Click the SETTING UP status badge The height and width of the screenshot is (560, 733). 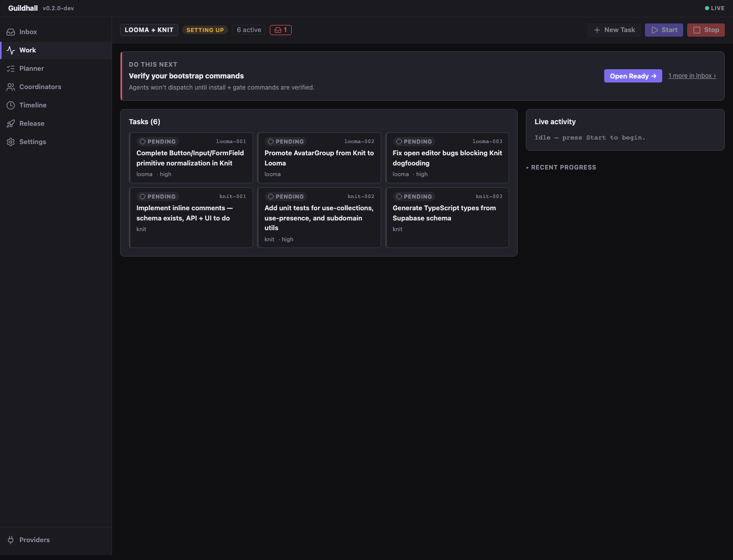(205, 30)
